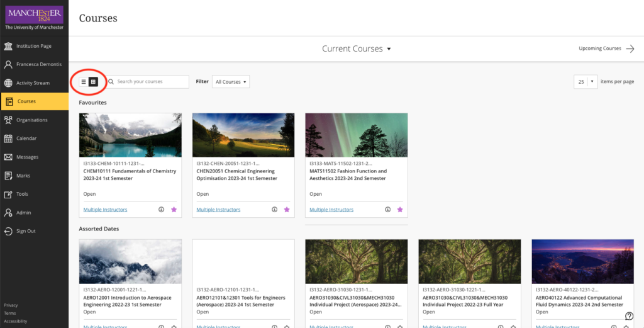Click the Manchester 1824 university logo
644x328 pixels.
(34, 18)
